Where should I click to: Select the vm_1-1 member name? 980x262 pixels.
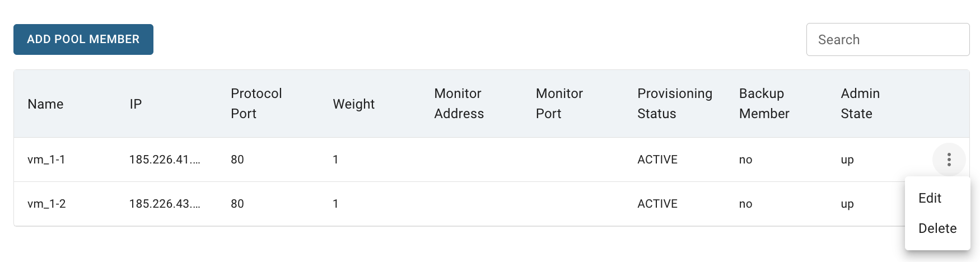pyautogui.click(x=46, y=160)
